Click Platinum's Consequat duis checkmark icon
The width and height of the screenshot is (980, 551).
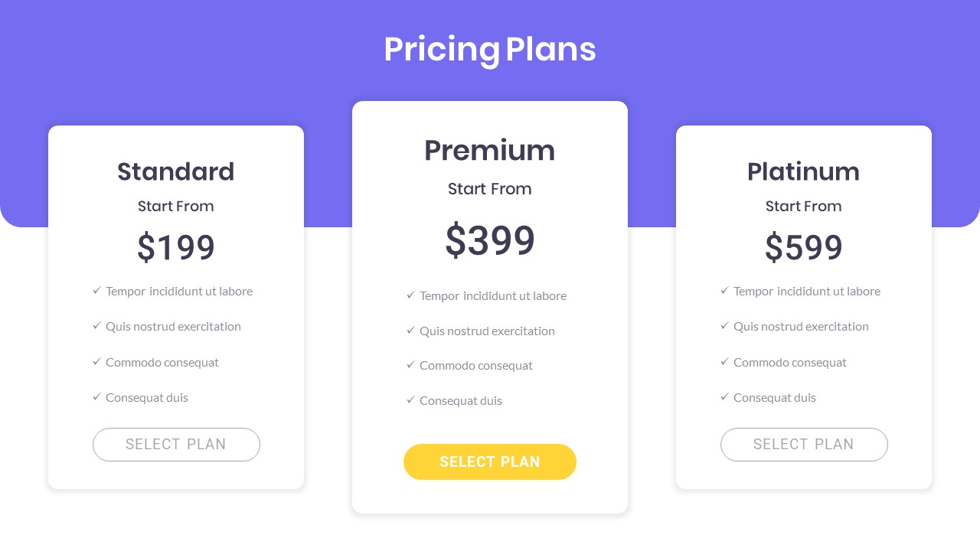click(725, 397)
